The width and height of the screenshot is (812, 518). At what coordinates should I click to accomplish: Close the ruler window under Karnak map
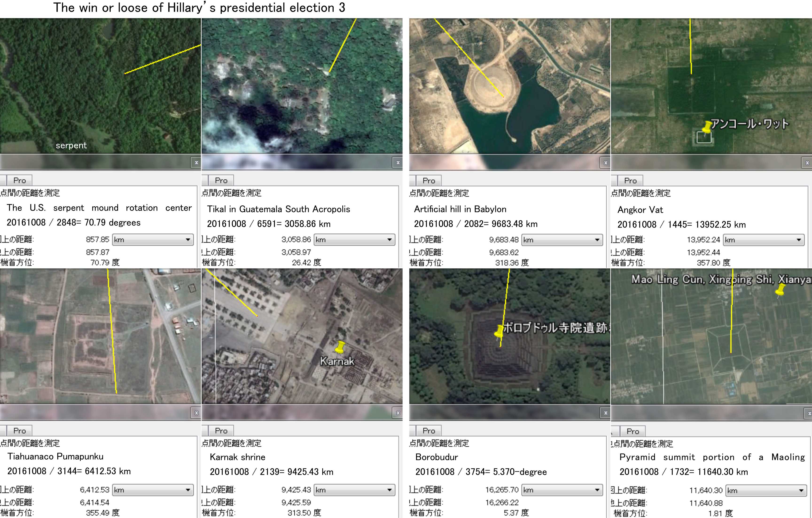398,413
